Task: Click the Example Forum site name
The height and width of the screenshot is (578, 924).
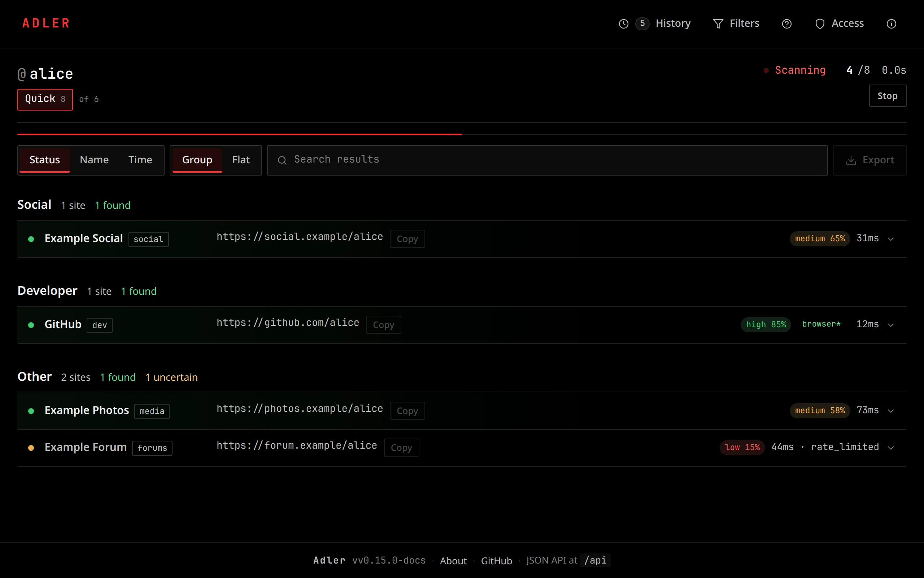Action: coord(86,447)
